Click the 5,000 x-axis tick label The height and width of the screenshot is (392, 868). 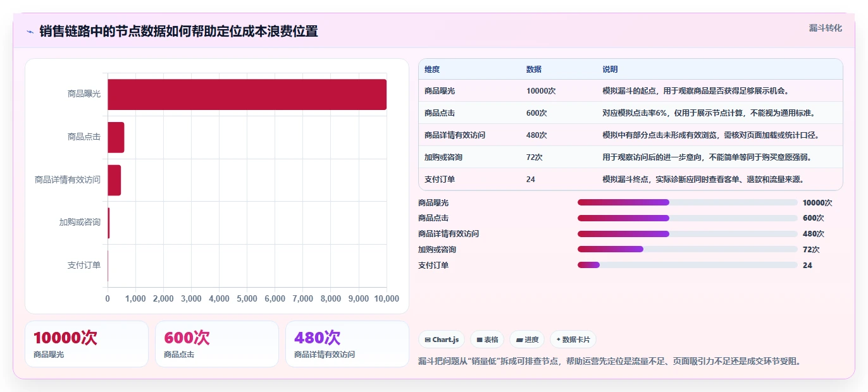tap(247, 298)
